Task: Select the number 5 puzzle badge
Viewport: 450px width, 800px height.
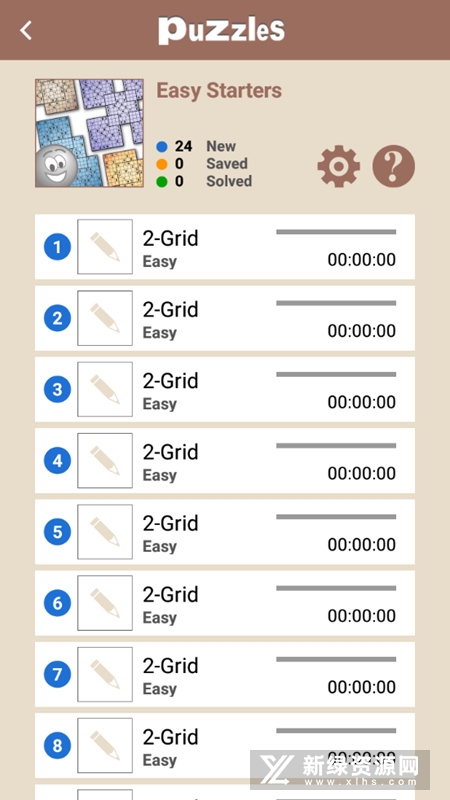Action: [57, 532]
